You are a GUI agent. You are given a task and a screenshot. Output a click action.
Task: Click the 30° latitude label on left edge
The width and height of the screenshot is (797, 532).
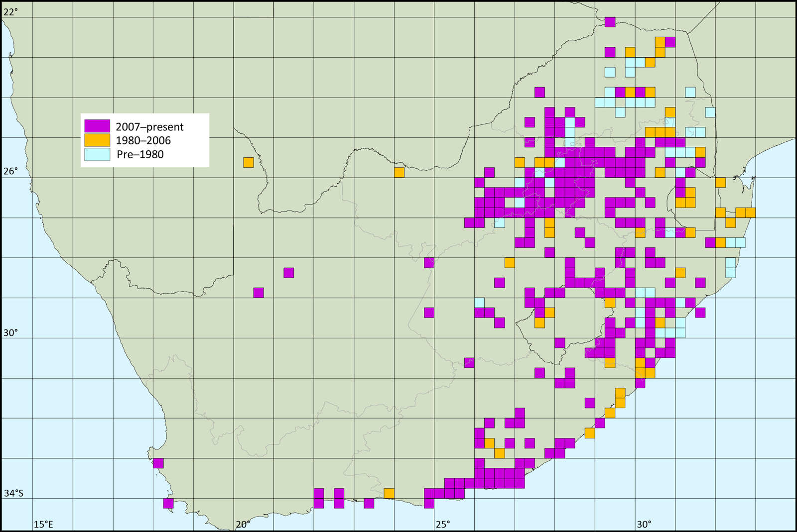(x=10, y=333)
